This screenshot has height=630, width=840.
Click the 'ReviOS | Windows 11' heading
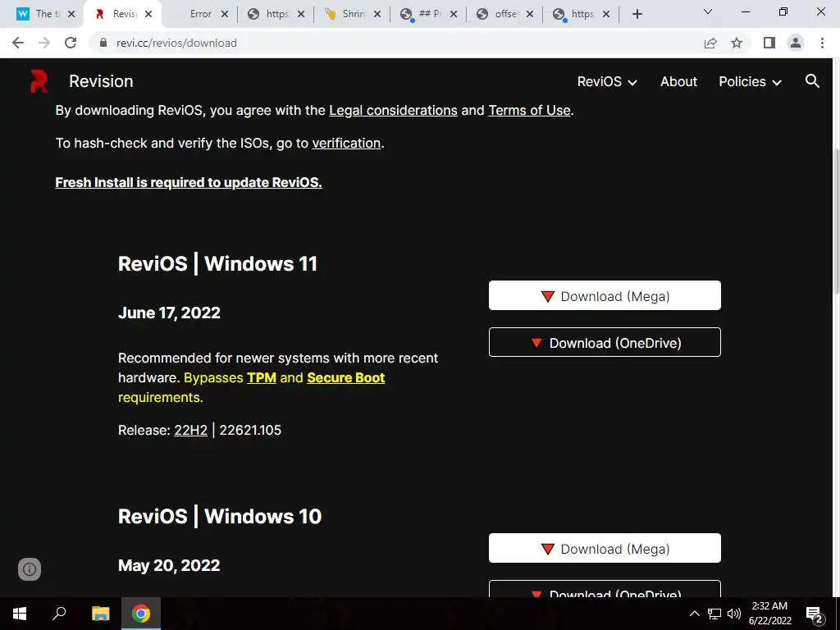pyautogui.click(x=217, y=263)
